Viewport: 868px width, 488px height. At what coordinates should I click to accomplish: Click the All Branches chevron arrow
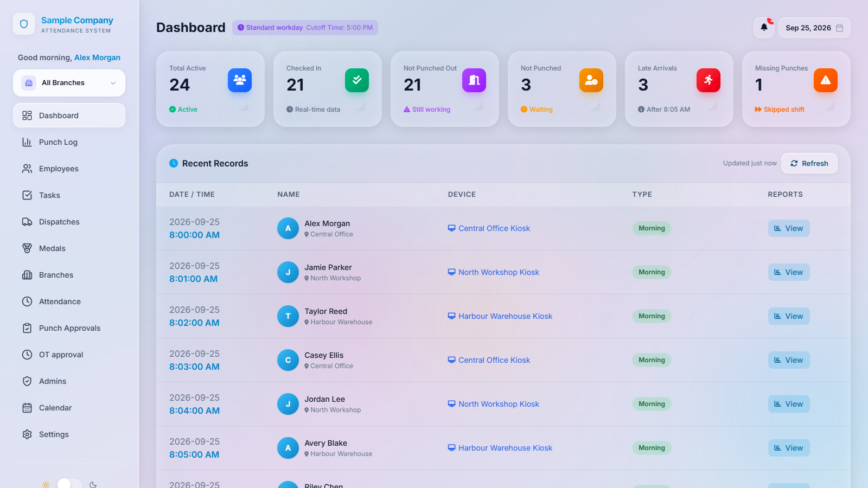coord(113,83)
